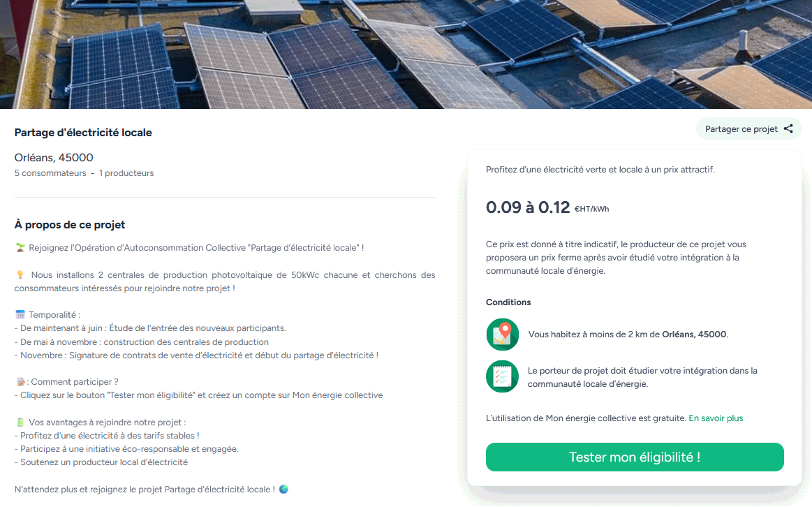Click the Partager ce projet button label
The width and height of the screenshot is (812, 507).
coord(741,129)
